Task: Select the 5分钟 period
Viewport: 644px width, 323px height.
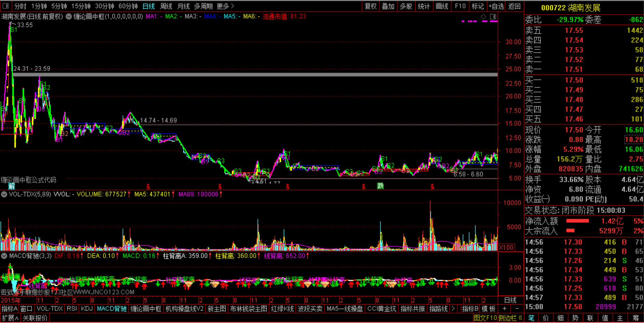Action: click(x=59, y=6)
